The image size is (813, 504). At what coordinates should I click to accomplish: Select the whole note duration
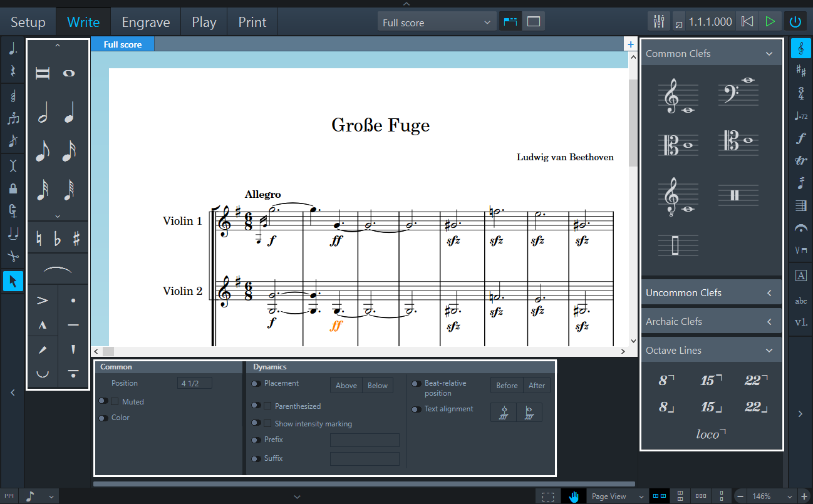point(69,73)
